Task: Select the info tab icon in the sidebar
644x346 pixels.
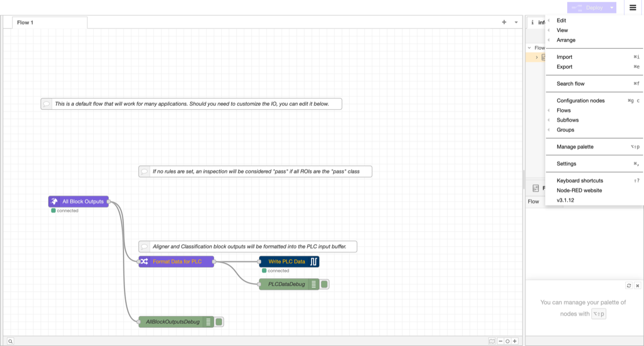Action: point(532,22)
